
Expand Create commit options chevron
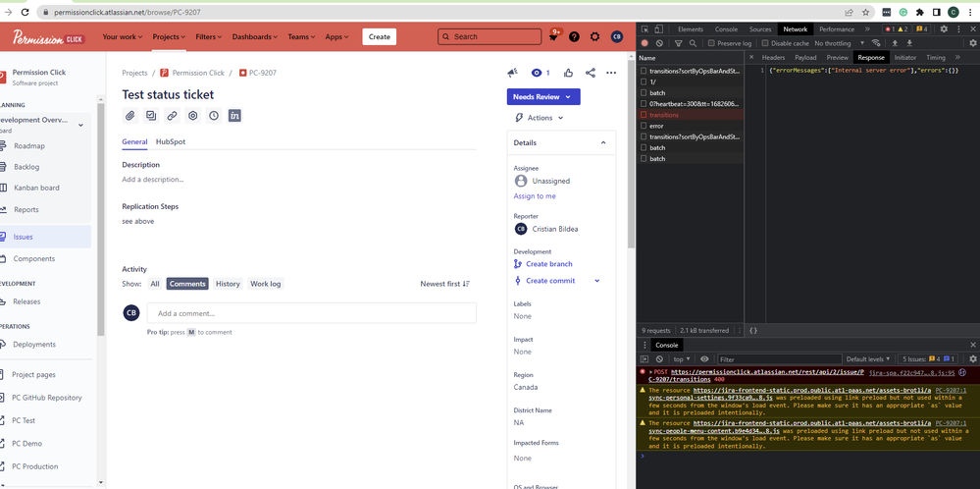pyautogui.click(x=596, y=281)
